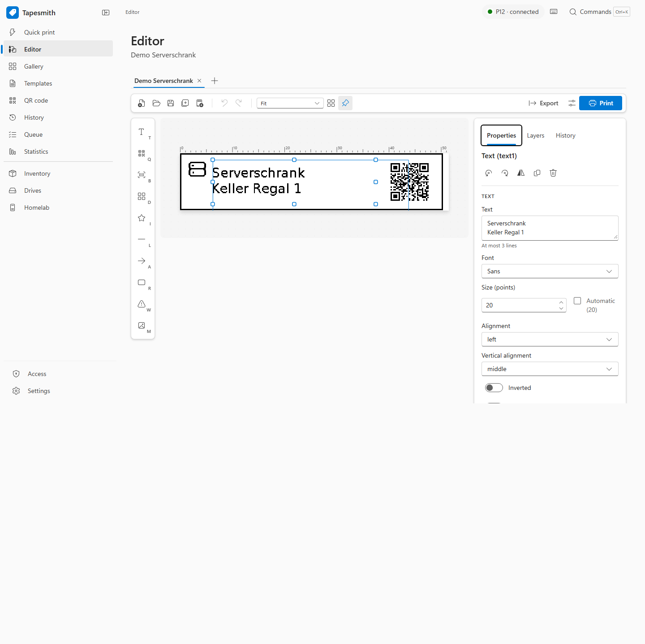The height and width of the screenshot is (644, 645).
Task: Select the Barcode tool
Action: pyautogui.click(x=142, y=175)
